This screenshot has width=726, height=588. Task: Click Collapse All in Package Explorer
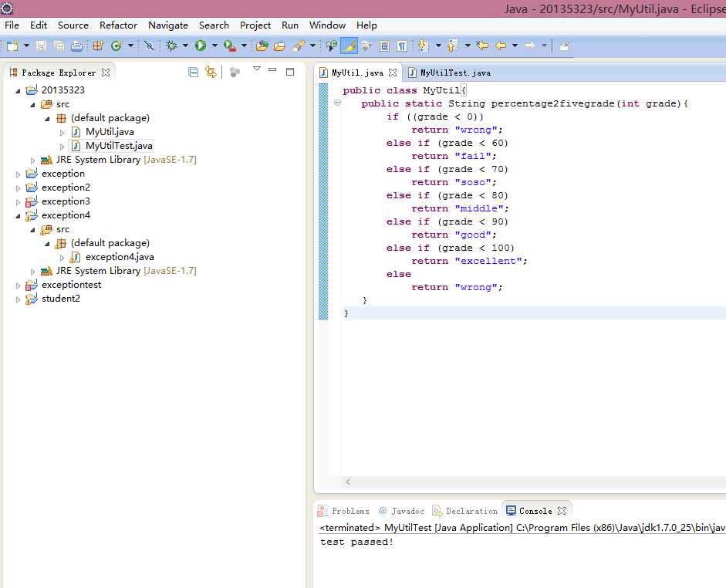[194, 72]
